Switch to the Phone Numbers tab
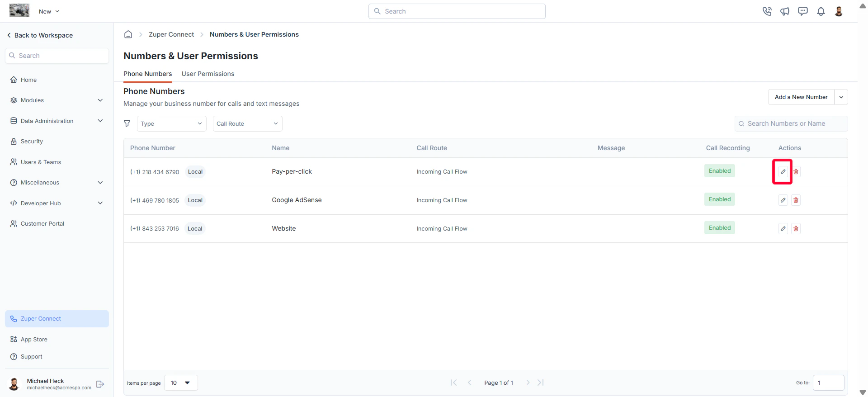 point(147,74)
